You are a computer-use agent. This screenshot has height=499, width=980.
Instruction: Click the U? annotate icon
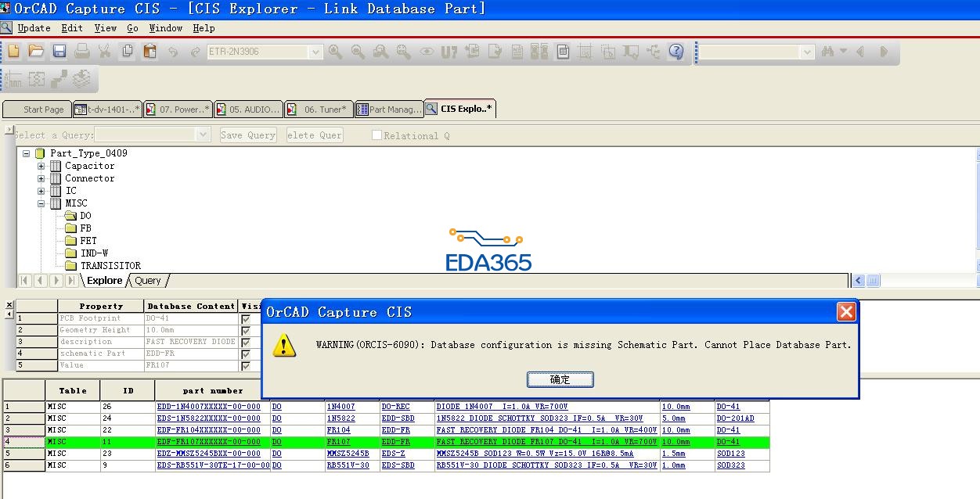[449, 52]
